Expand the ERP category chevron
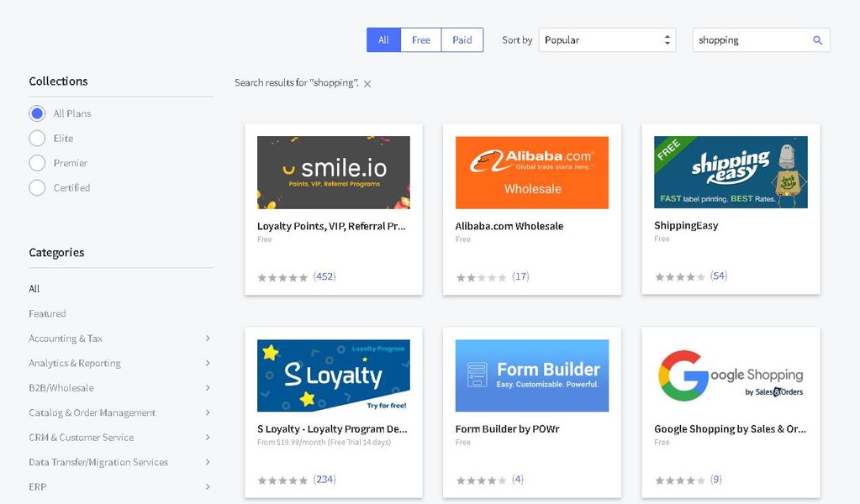860x504 pixels. tap(208, 486)
